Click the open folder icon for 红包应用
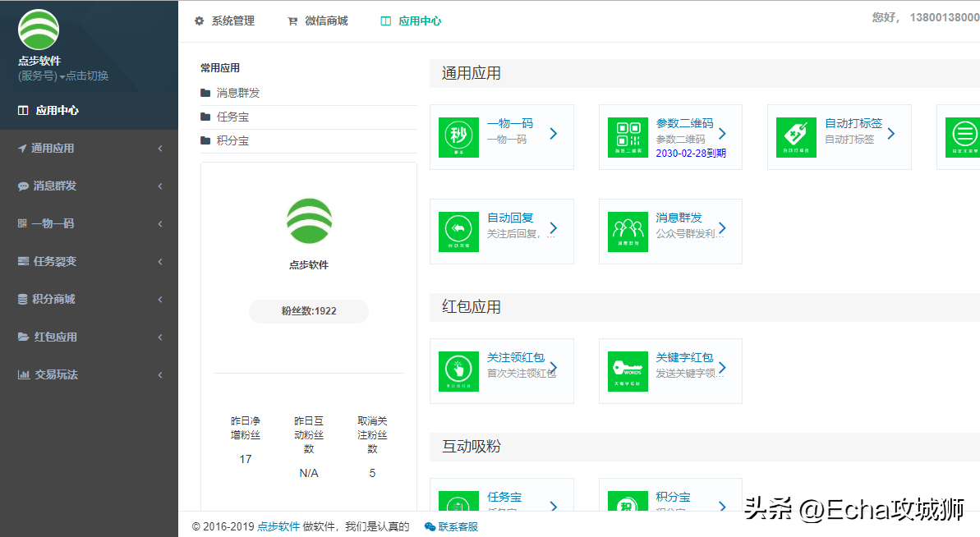Screen dimensions: 980x537 23,337
